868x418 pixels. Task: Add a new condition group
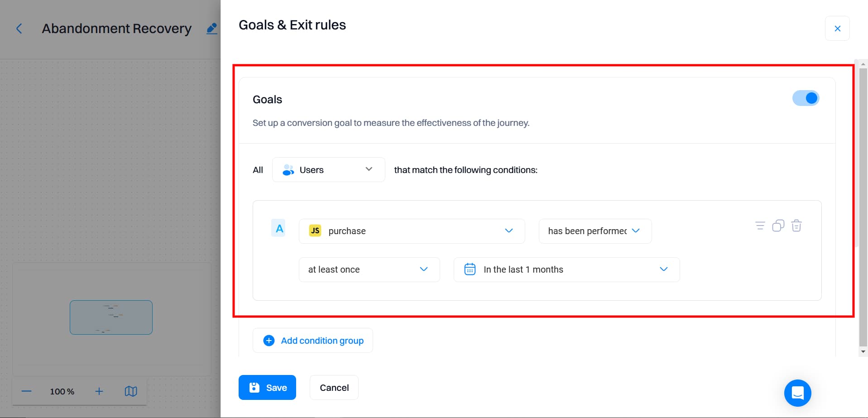(312, 340)
